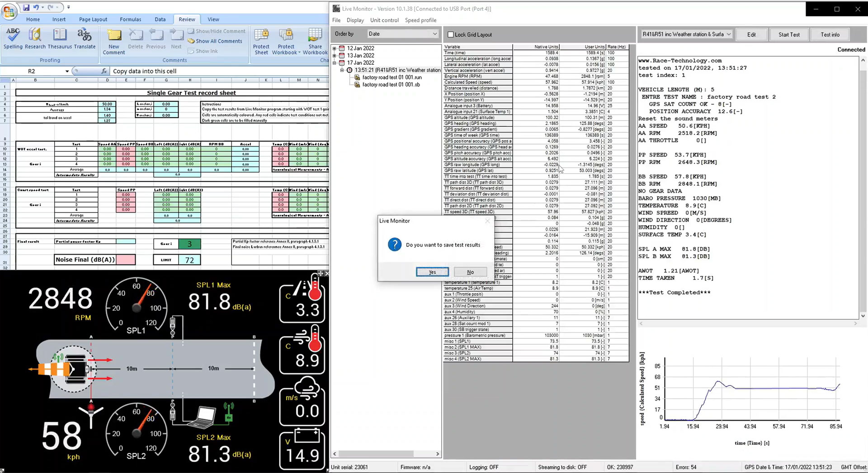Viewport: 868px width, 473px height.
Task: Open the Research tool in the ribbon
Action: (35, 38)
